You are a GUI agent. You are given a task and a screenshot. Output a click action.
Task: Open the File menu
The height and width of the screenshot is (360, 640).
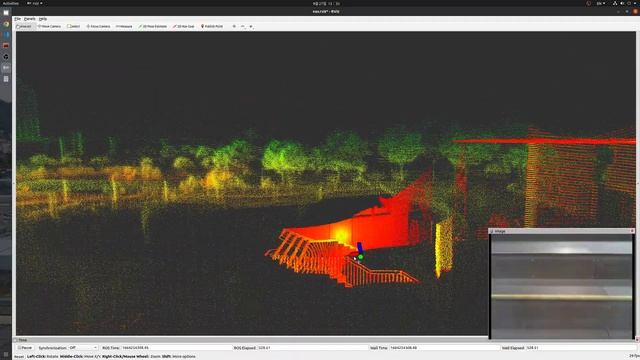[x=17, y=19]
